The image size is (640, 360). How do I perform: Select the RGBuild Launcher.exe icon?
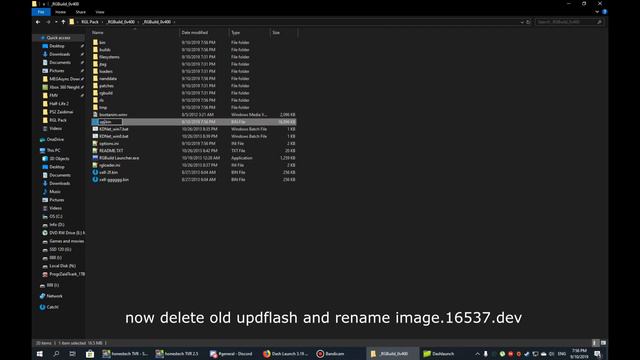[95, 158]
